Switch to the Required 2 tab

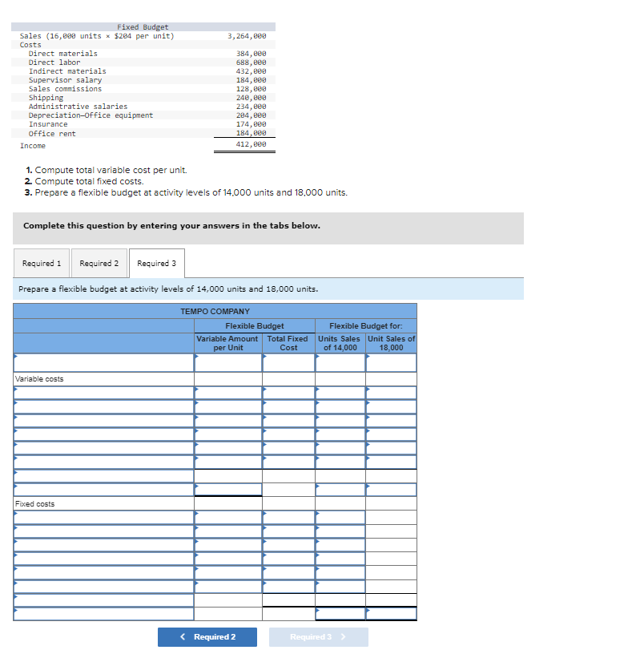99,263
